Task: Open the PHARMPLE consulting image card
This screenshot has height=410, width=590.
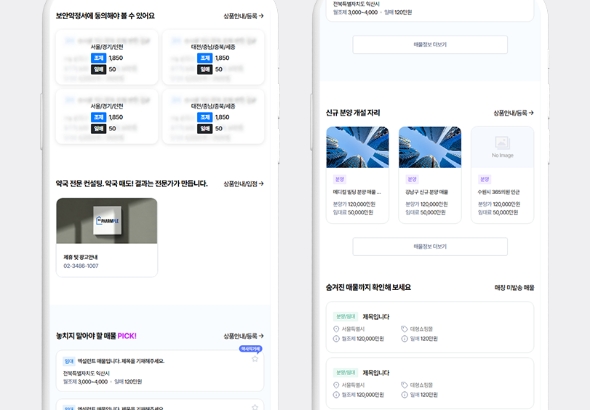Action: pos(107,237)
